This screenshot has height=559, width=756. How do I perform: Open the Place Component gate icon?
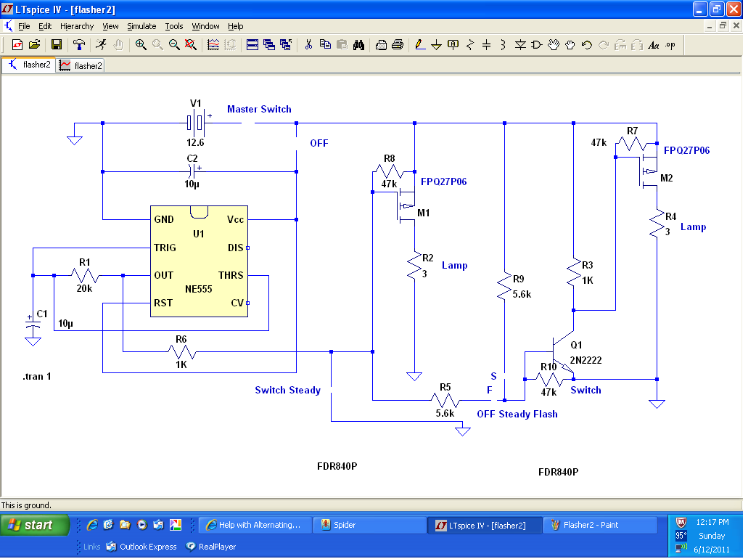click(x=537, y=45)
